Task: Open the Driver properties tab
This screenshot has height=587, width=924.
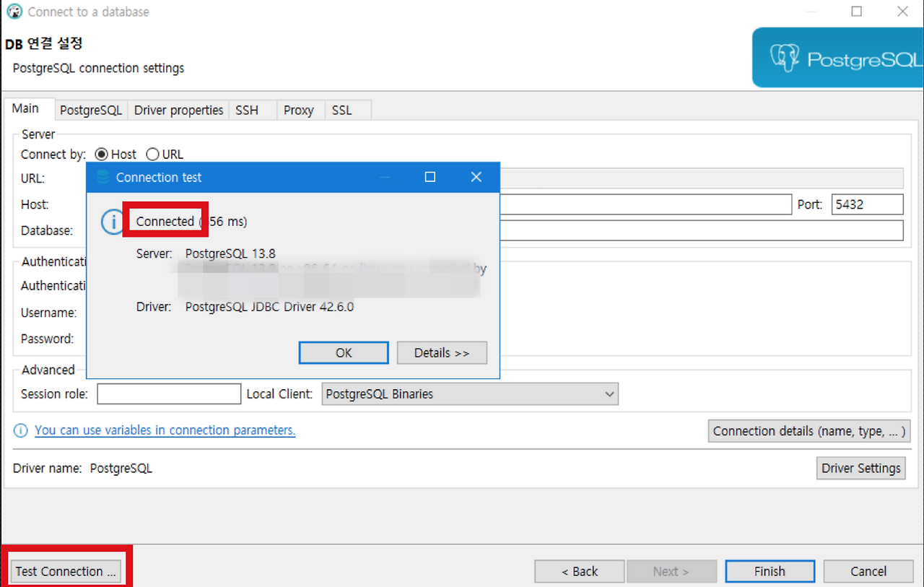Action: 178,110
